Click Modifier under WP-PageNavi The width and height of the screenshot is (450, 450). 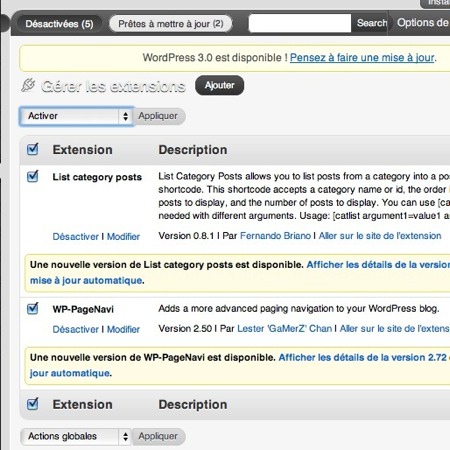[123, 329]
